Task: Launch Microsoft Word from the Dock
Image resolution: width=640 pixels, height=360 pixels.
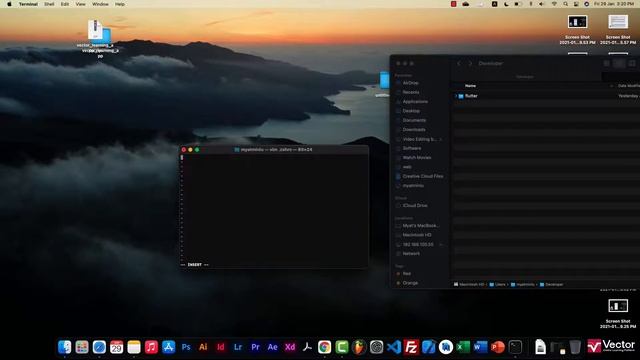Action: (481, 347)
